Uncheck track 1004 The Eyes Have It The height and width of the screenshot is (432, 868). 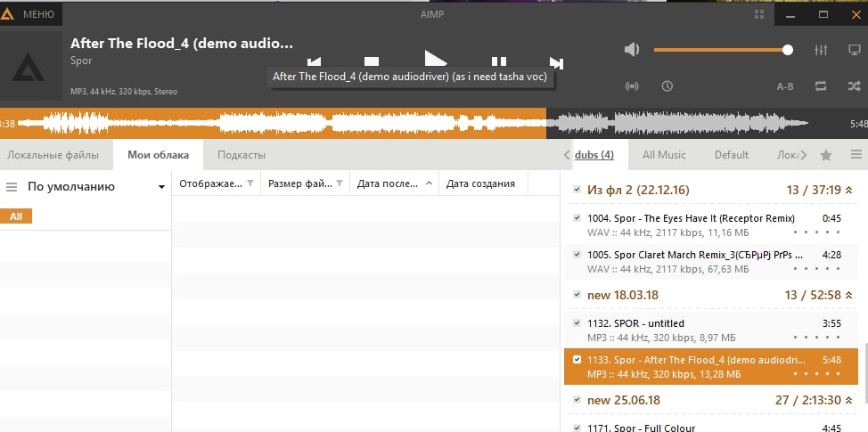point(577,217)
